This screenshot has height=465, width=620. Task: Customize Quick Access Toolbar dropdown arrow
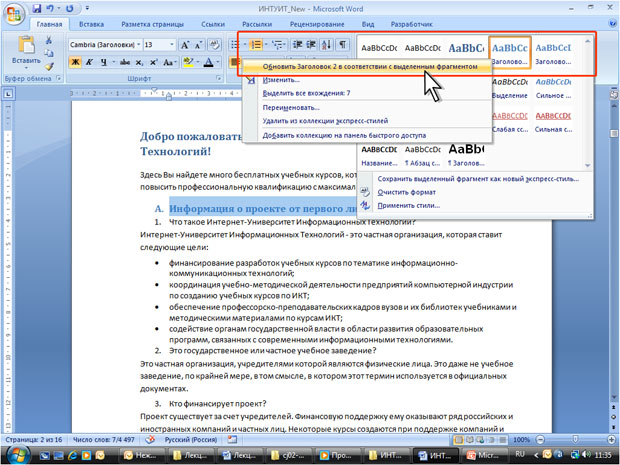(87, 8)
